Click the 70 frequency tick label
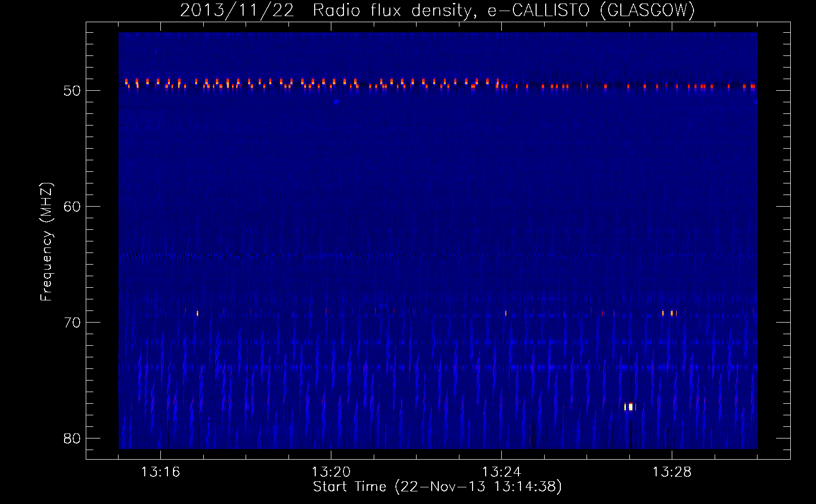This screenshot has width=816, height=504. tap(72, 323)
